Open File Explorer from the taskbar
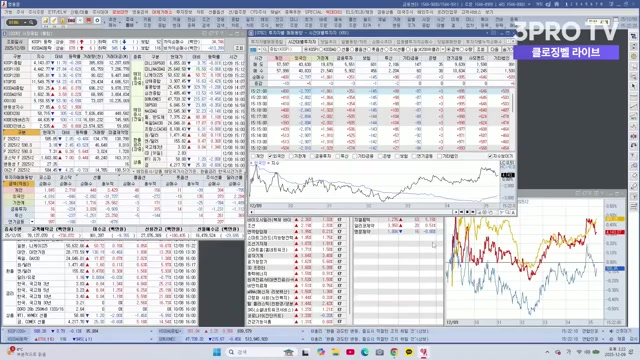Viewport: 640px width, 360px height. coord(336,352)
